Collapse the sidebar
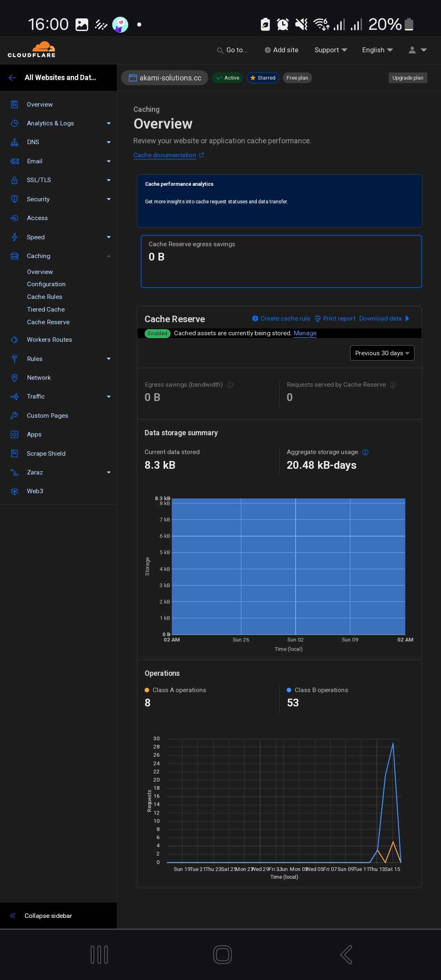 [x=58, y=915]
